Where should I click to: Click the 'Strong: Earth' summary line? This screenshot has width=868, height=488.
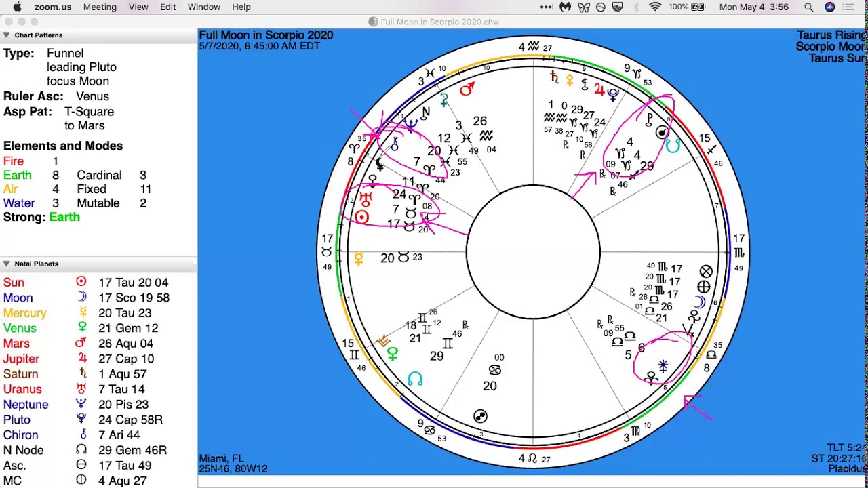coord(41,217)
